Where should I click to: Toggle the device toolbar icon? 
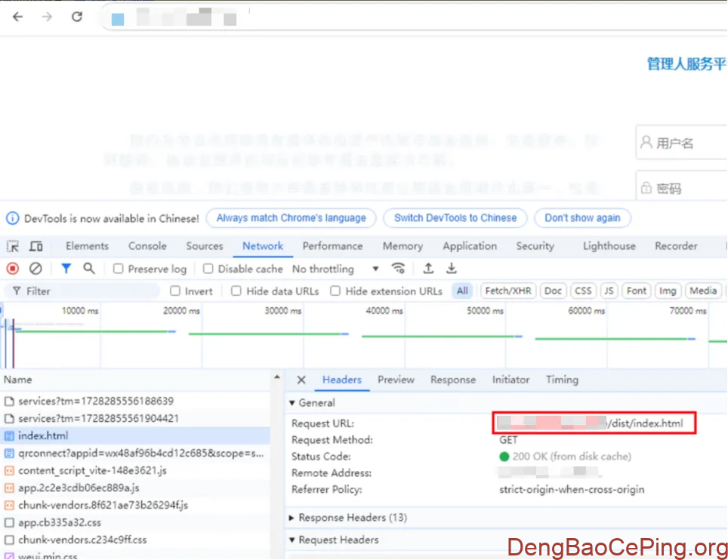pyautogui.click(x=35, y=246)
